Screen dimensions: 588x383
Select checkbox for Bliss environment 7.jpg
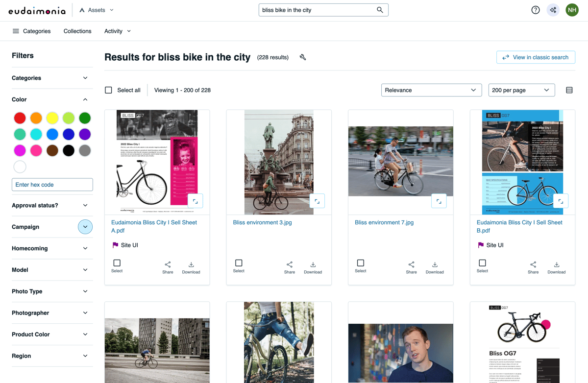[360, 263]
